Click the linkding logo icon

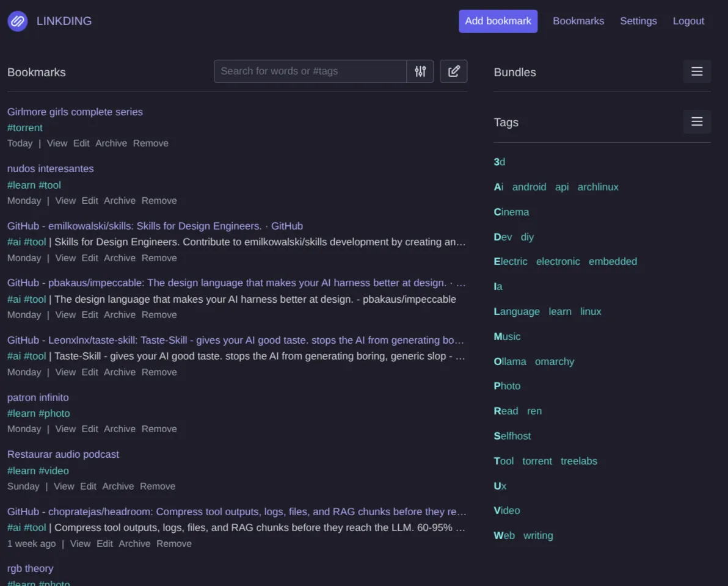click(18, 21)
